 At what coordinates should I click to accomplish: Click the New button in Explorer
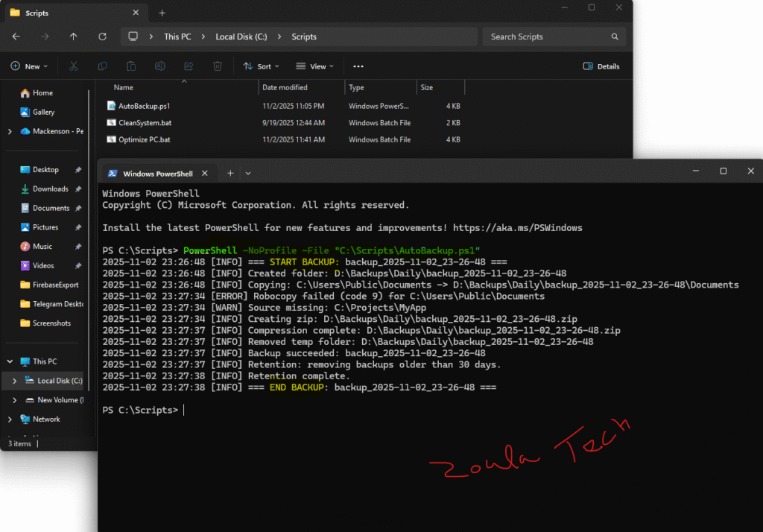(29, 66)
